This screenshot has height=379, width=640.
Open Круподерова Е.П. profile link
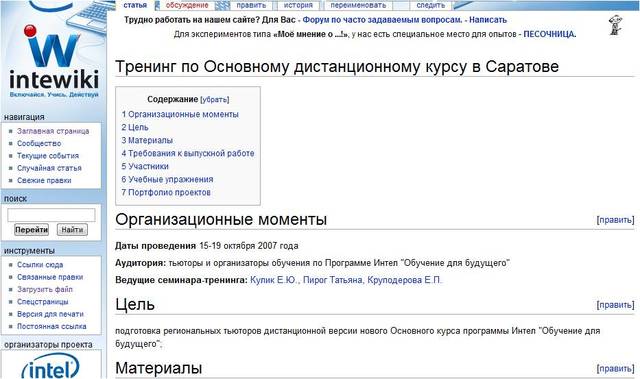click(x=404, y=280)
